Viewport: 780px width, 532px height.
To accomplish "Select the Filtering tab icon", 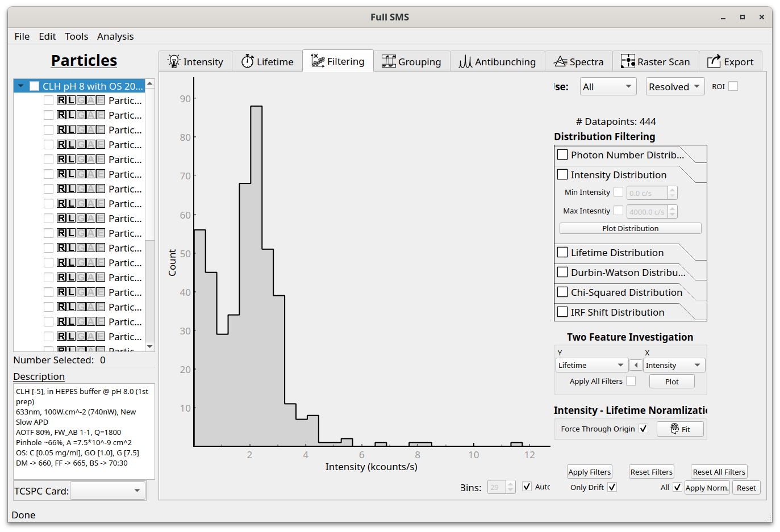I will 318,61.
